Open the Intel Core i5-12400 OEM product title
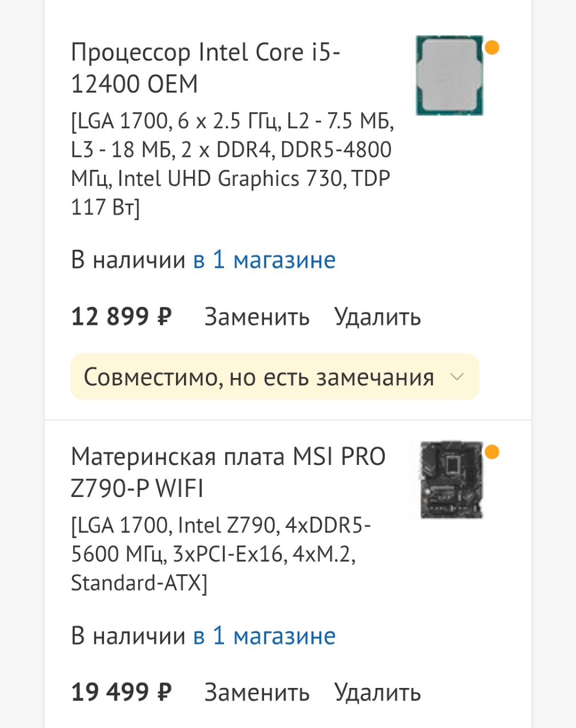The width and height of the screenshot is (576, 728). click(206, 68)
